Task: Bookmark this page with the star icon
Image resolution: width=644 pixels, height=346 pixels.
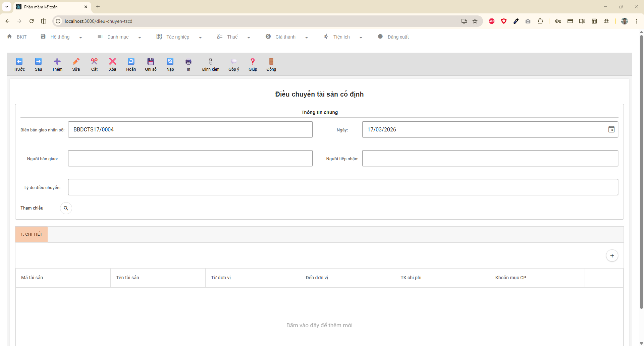Action: click(475, 21)
